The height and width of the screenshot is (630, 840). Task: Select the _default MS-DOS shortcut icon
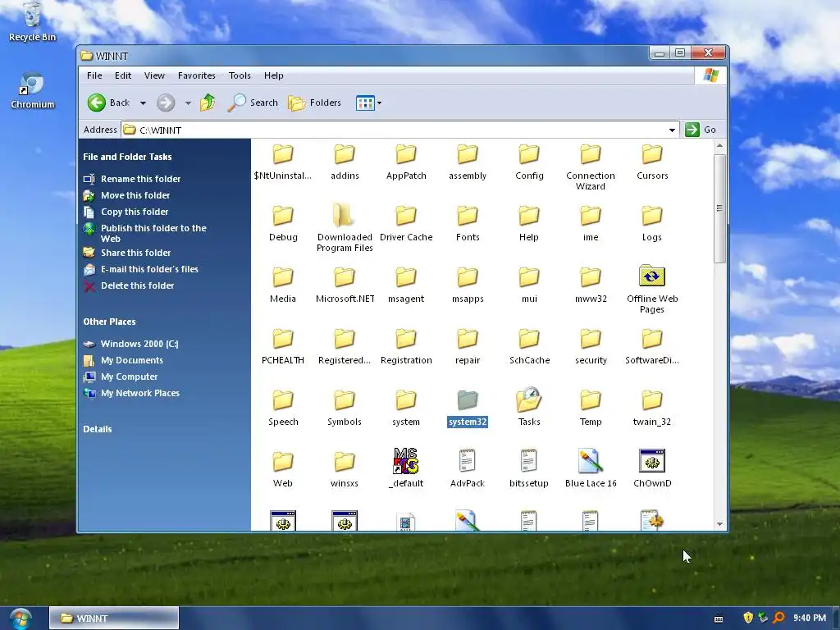[x=405, y=468]
